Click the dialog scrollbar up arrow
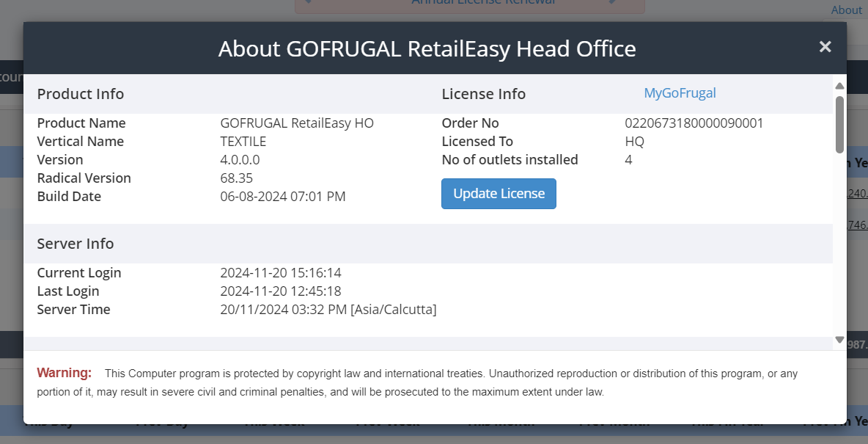The image size is (868, 444). tap(839, 86)
